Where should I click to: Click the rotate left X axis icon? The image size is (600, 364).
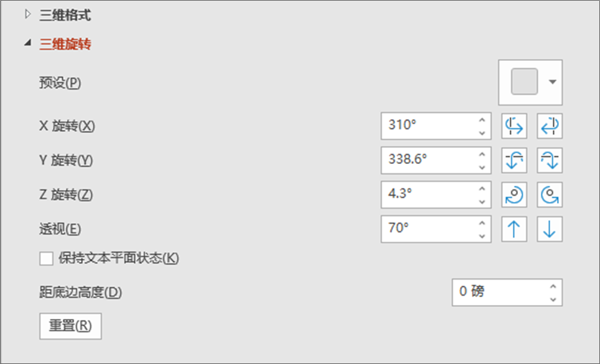[x=514, y=126]
